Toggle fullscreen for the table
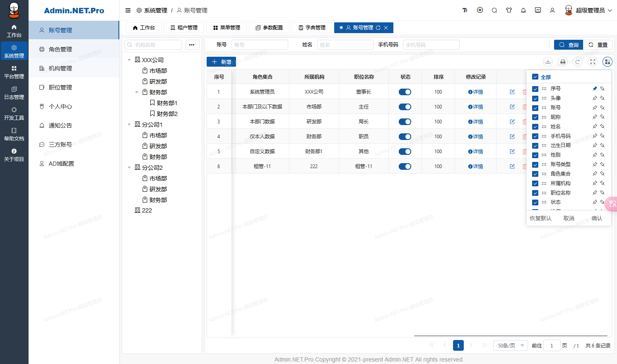This screenshot has height=364, width=617. pyautogui.click(x=593, y=62)
